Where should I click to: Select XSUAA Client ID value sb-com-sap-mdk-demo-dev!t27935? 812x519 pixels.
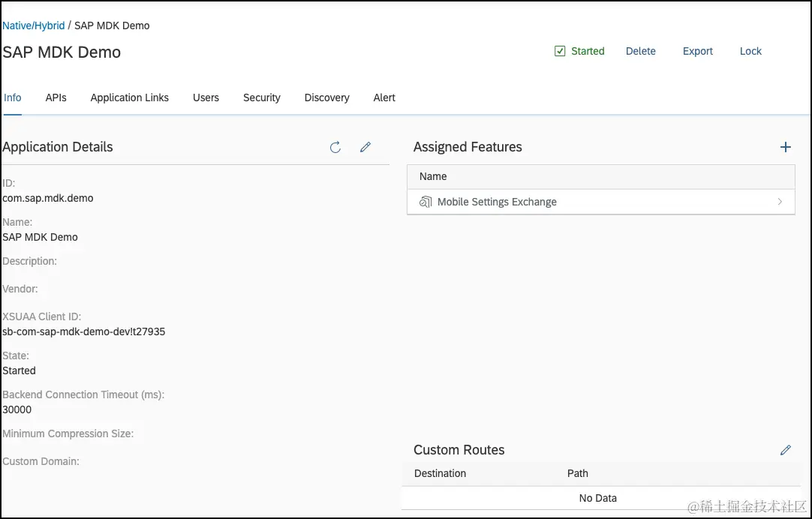(84, 331)
